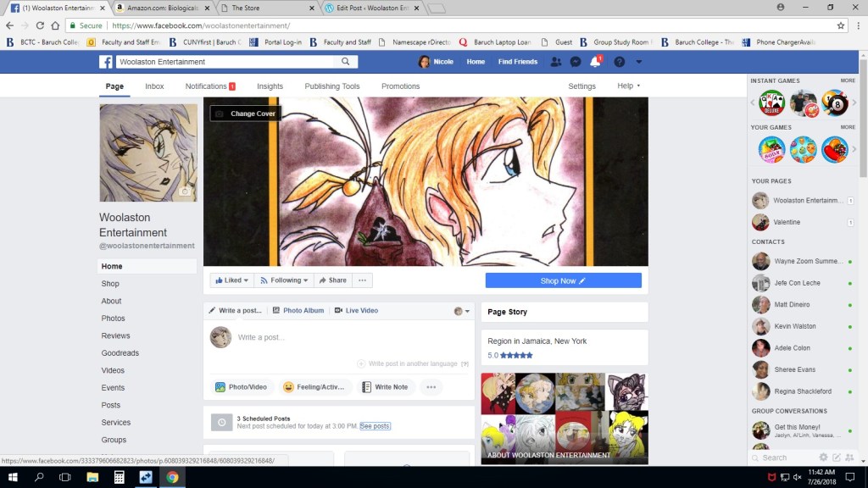Open the Messenger icon in the header
Screen dimensions: 868x488
pos(576,62)
